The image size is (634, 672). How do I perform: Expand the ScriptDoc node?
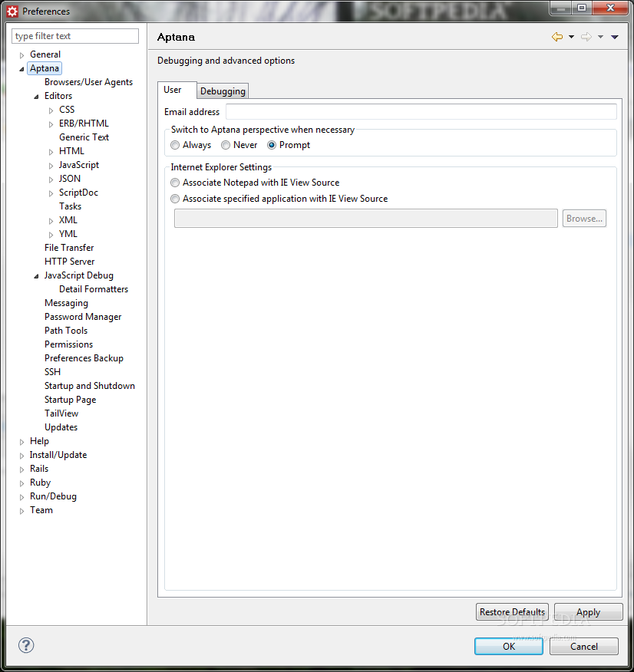tap(51, 193)
